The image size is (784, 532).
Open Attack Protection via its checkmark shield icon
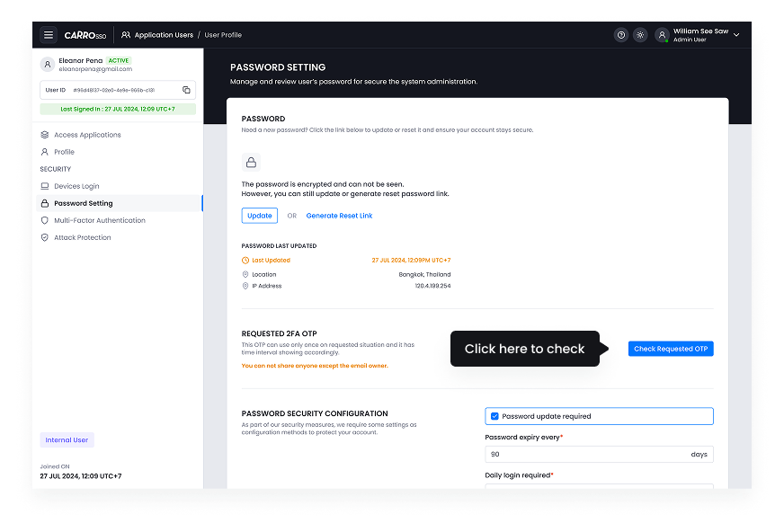[45, 237]
